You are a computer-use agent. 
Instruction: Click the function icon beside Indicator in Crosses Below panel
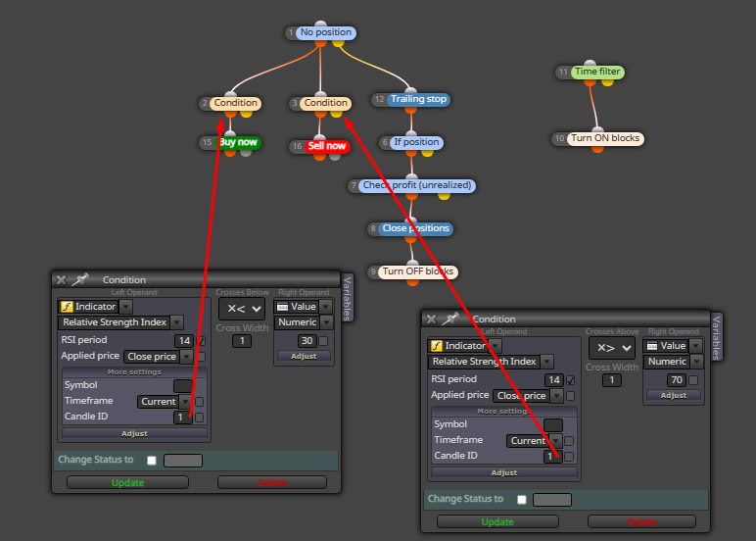pos(67,307)
